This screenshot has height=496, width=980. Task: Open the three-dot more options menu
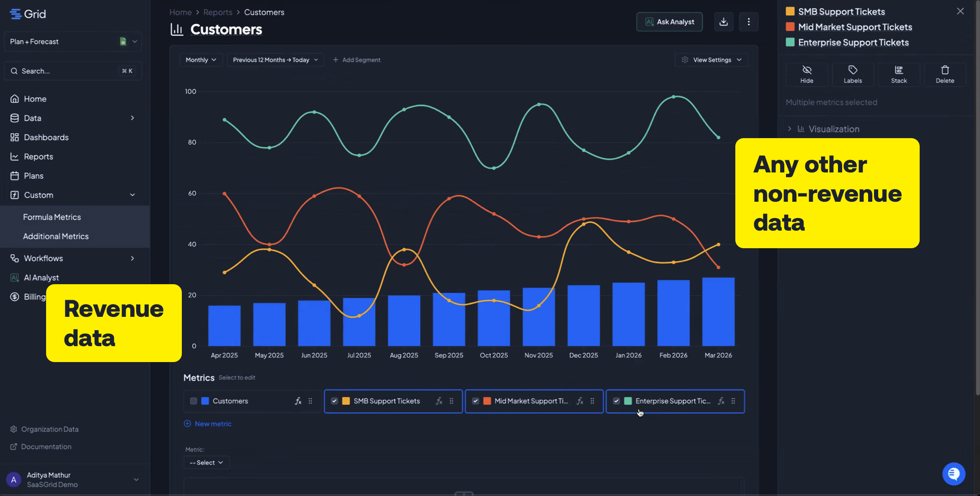click(749, 22)
